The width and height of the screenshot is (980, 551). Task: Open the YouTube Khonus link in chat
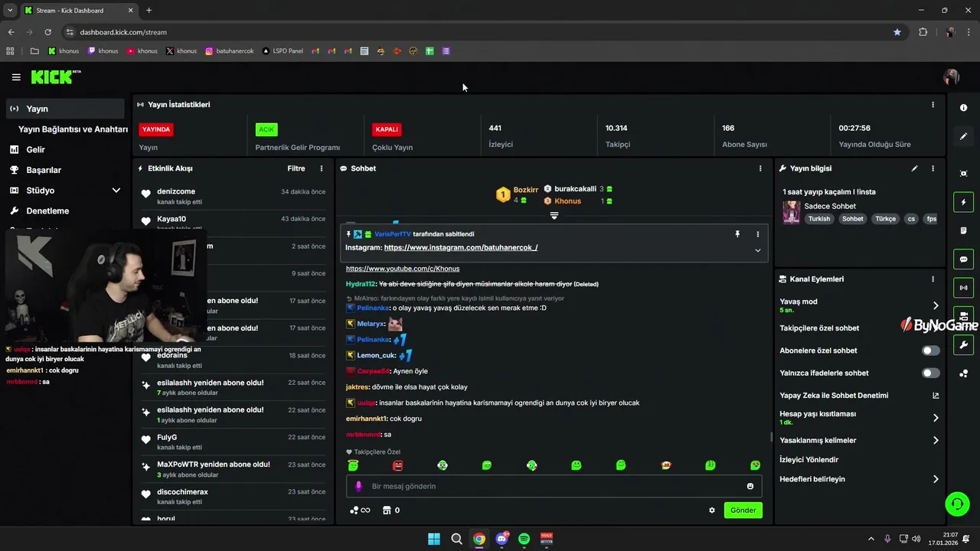pyautogui.click(x=403, y=269)
